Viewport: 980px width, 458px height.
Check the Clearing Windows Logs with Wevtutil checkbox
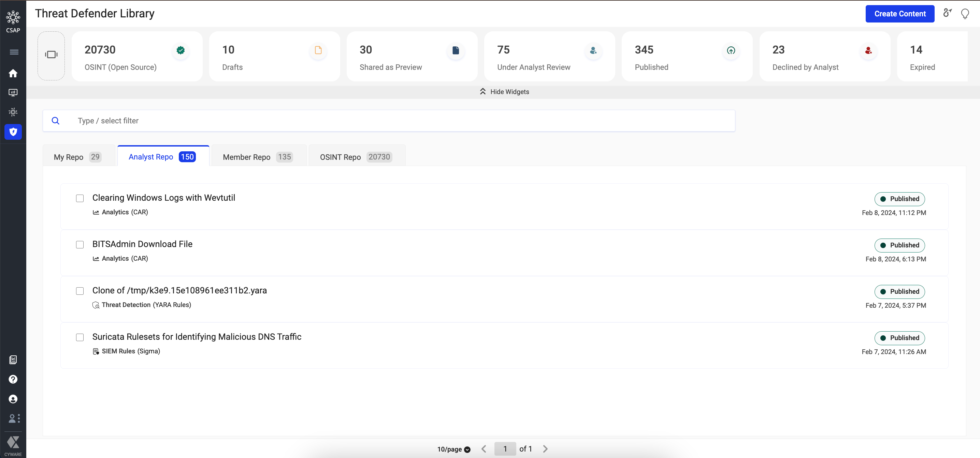tap(80, 198)
